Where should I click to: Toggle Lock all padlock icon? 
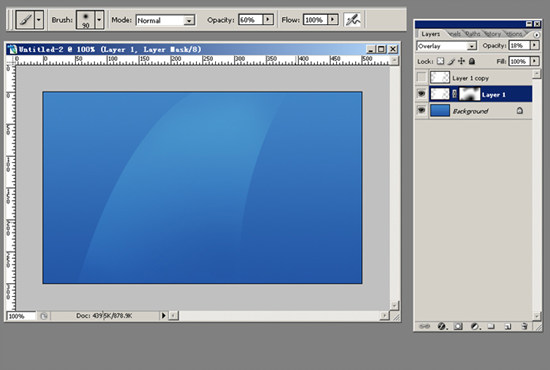tap(472, 61)
